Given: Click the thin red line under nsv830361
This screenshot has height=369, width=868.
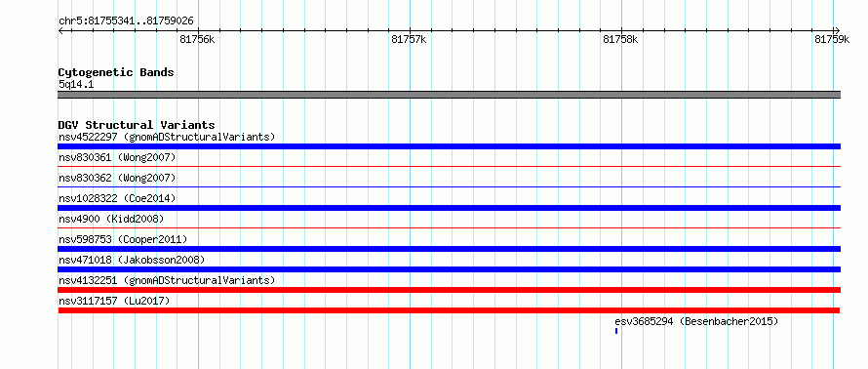Looking at the screenshot, I should (449, 166).
